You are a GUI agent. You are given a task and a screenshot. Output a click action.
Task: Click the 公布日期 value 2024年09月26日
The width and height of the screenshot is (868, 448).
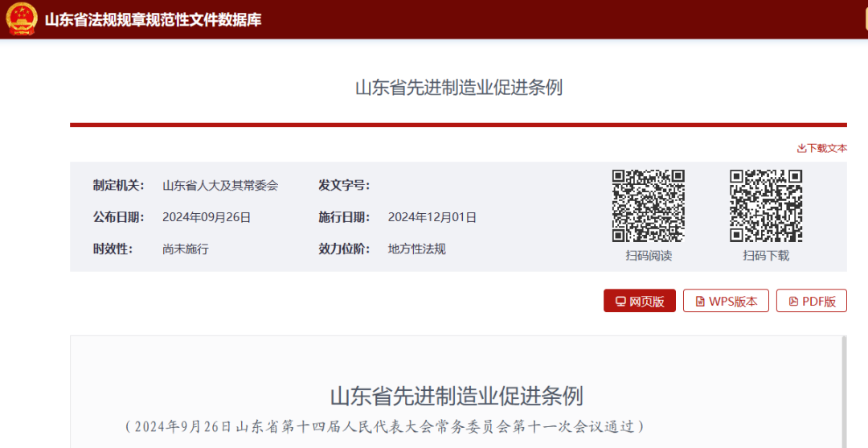207,217
